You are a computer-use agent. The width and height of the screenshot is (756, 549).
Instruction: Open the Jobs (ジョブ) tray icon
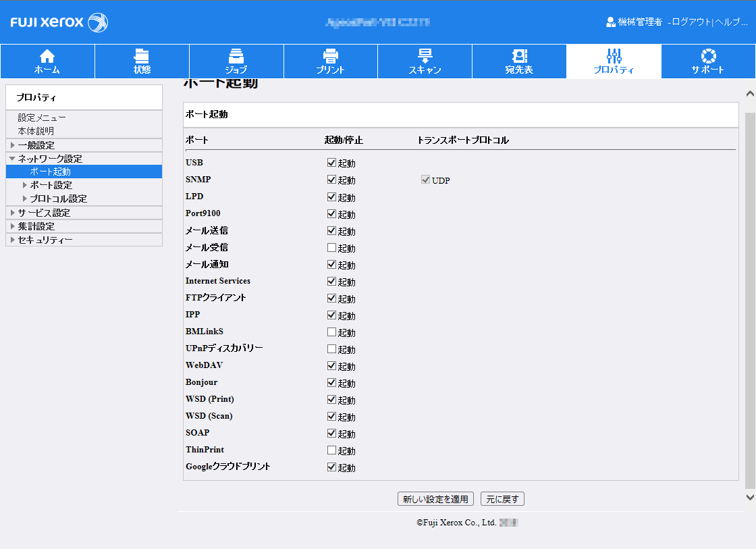(236, 56)
